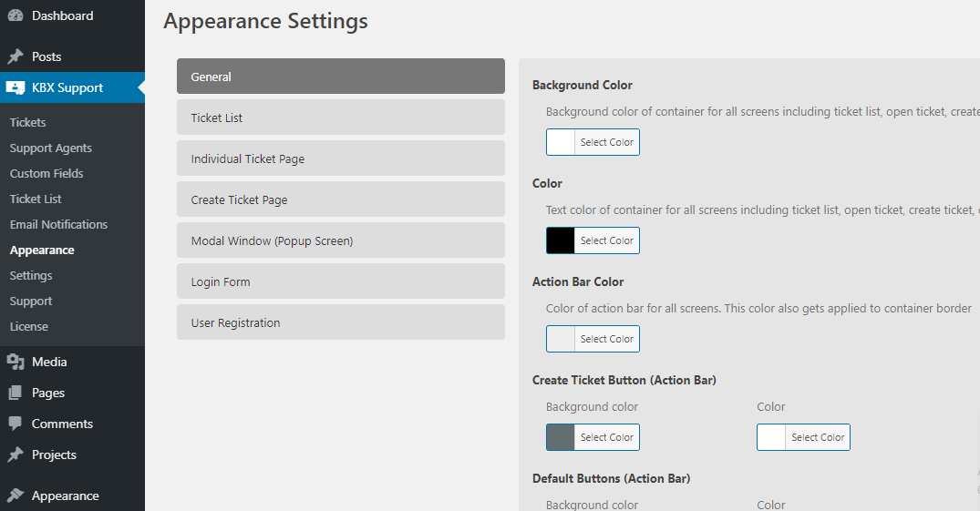Open Email Notifications submenu link
The image size is (980, 511).
click(58, 224)
